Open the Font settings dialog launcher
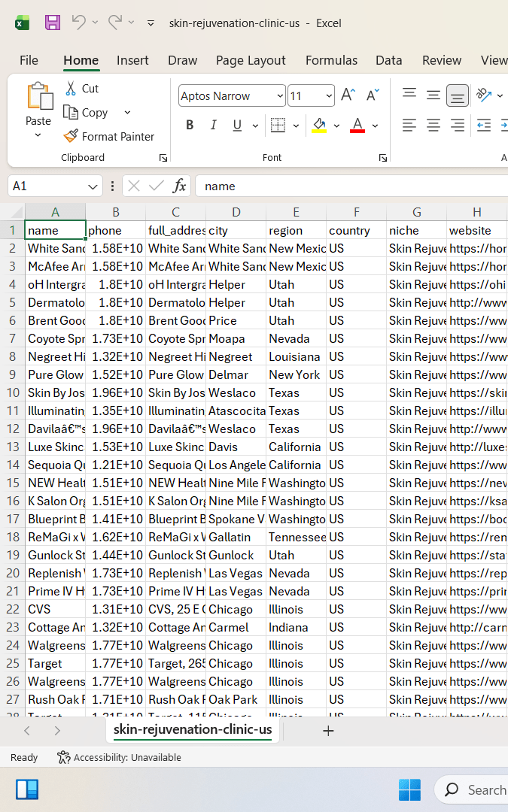Viewport: 508px width, 812px height. (383, 158)
